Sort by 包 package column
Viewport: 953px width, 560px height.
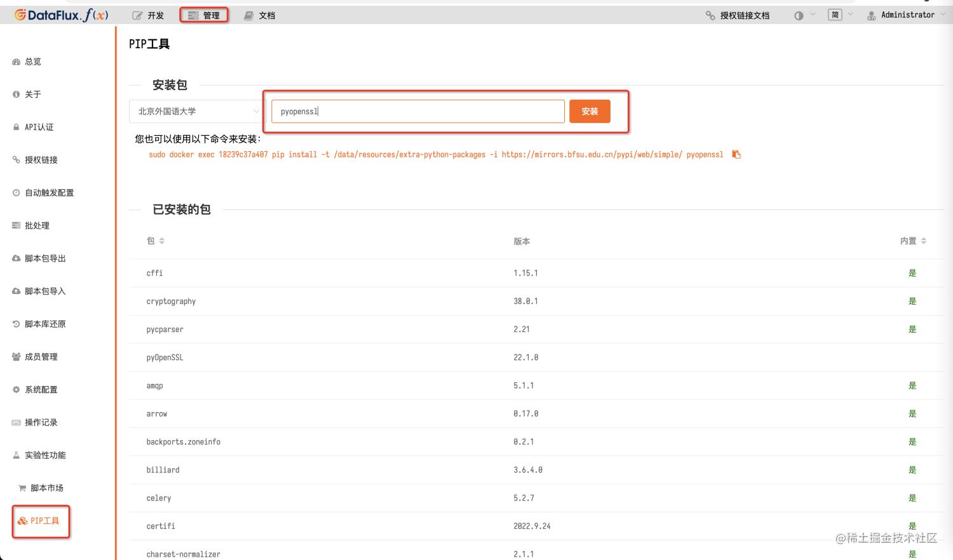156,241
